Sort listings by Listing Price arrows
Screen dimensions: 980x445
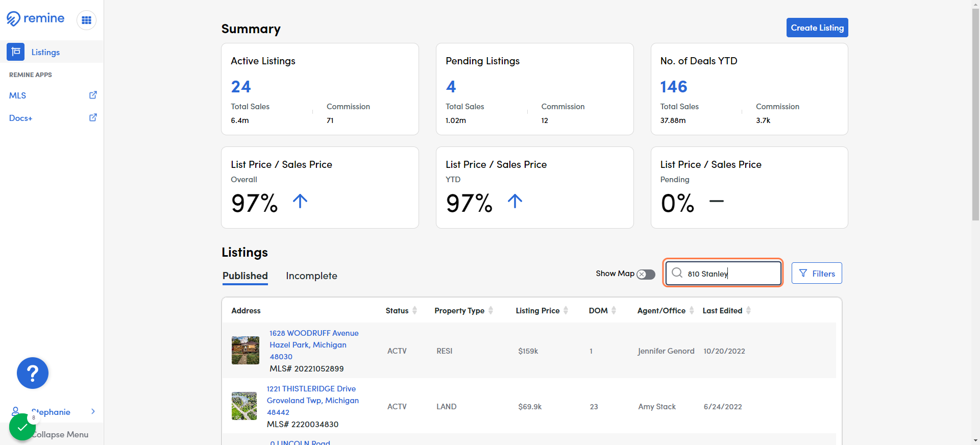[566, 310]
